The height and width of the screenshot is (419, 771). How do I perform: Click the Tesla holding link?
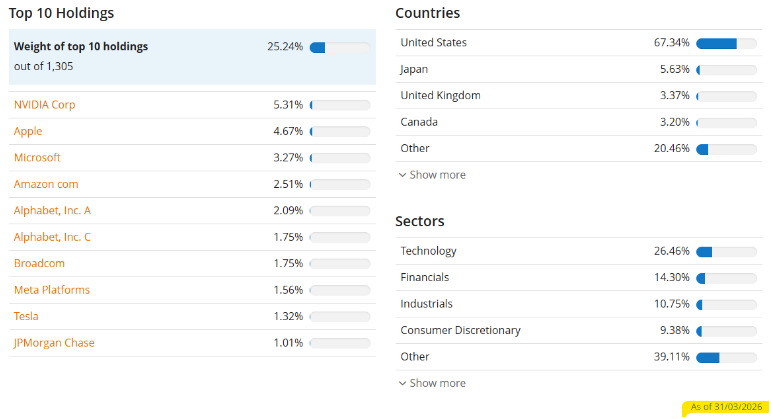pyautogui.click(x=26, y=316)
